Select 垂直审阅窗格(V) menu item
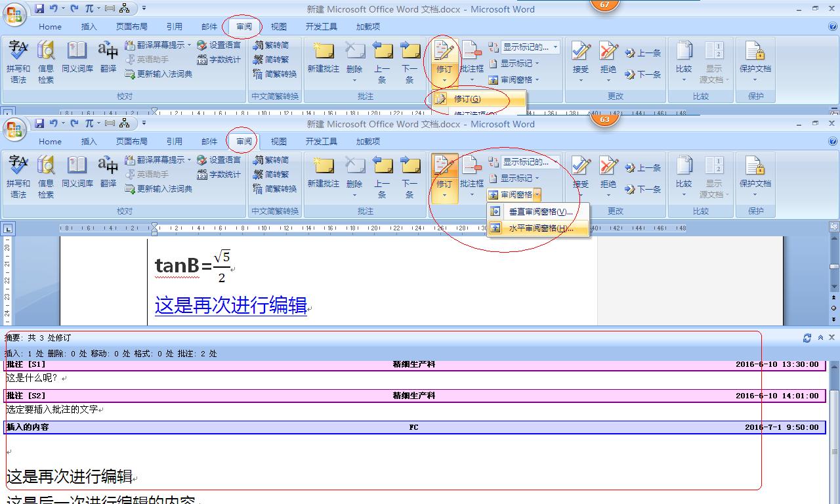 538,212
